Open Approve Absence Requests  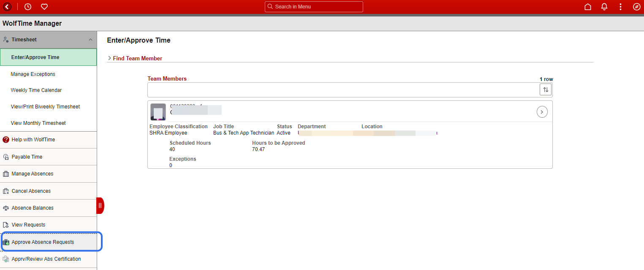(x=49, y=242)
